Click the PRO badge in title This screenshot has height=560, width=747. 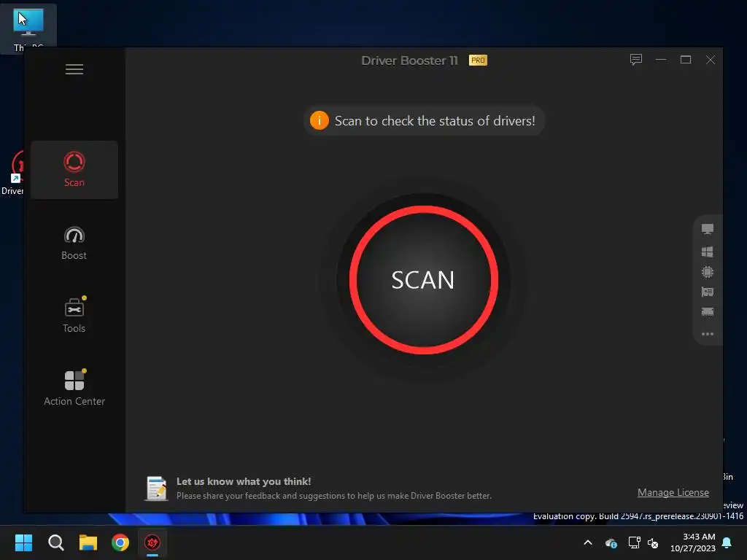coord(478,60)
